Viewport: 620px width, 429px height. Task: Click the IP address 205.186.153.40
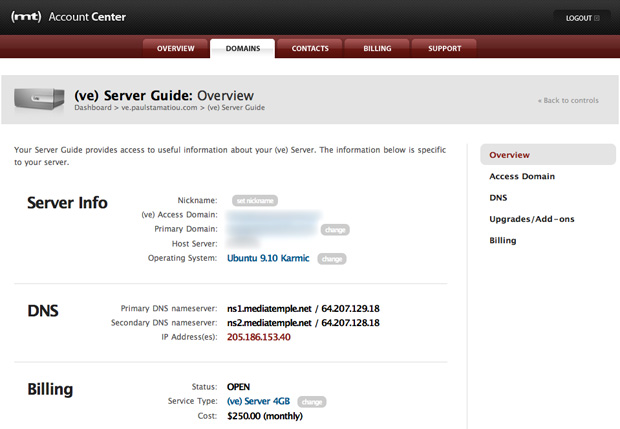click(259, 337)
